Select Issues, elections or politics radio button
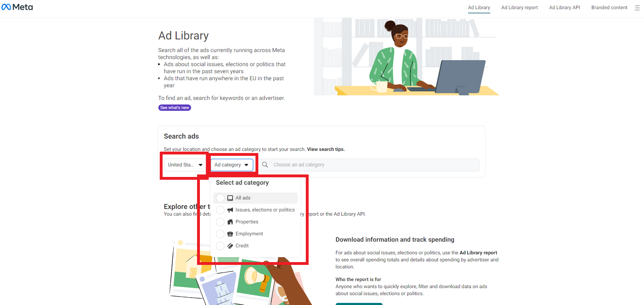644x305 pixels. (220, 210)
